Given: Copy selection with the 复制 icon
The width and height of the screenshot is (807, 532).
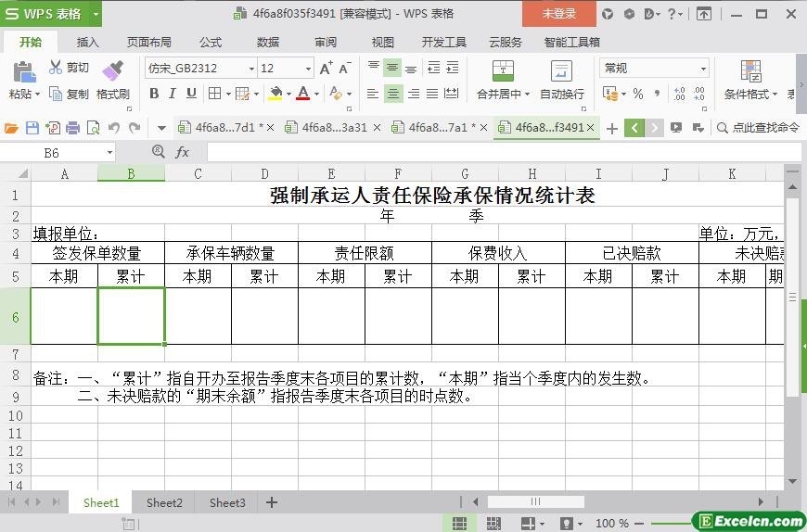Looking at the screenshot, I should [55, 94].
